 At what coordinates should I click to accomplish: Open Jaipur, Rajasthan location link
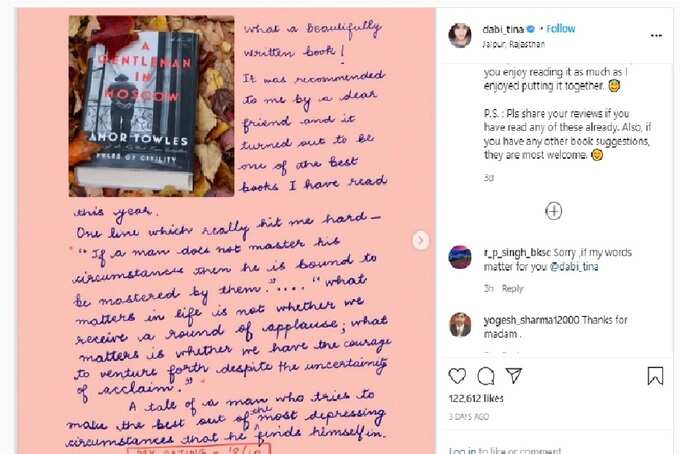tap(513, 44)
